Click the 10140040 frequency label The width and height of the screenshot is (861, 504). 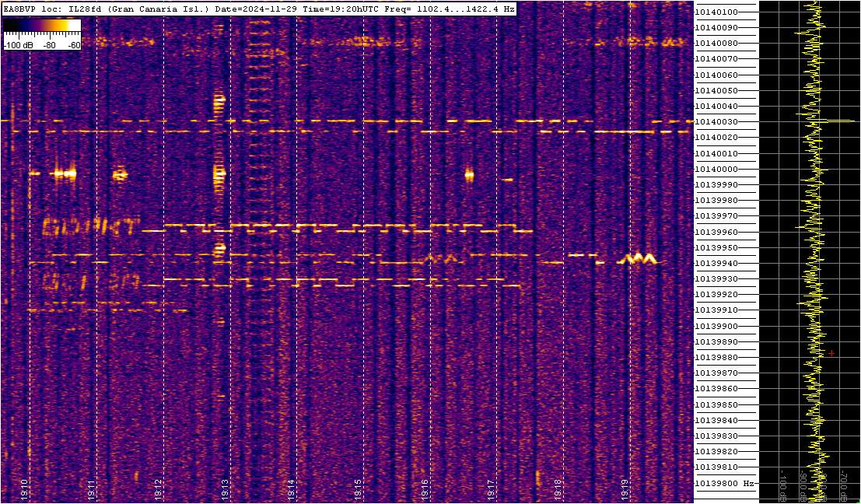click(x=716, y=106)
